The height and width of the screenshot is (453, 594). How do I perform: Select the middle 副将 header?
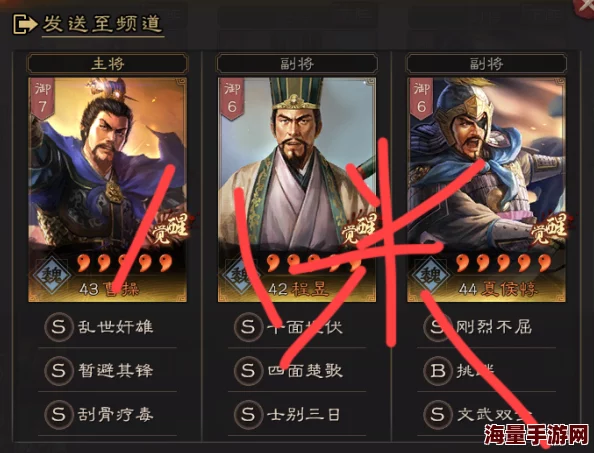coord(297,63)
